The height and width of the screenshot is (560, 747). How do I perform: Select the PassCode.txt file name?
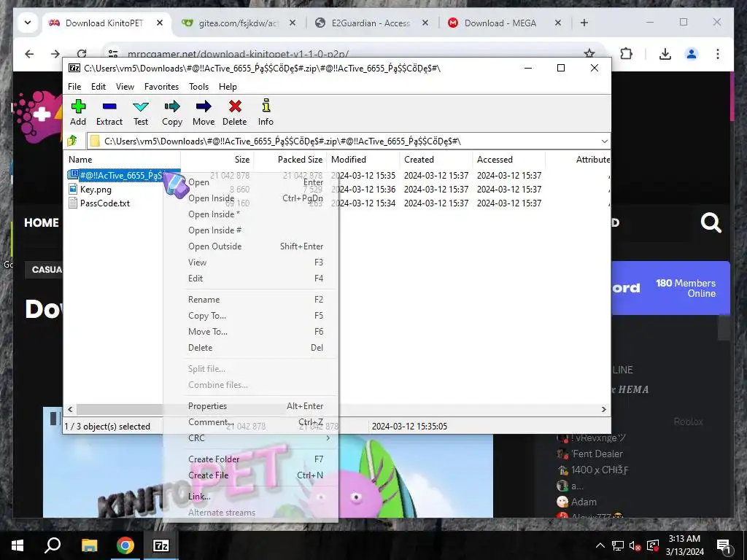click(105, 203)
